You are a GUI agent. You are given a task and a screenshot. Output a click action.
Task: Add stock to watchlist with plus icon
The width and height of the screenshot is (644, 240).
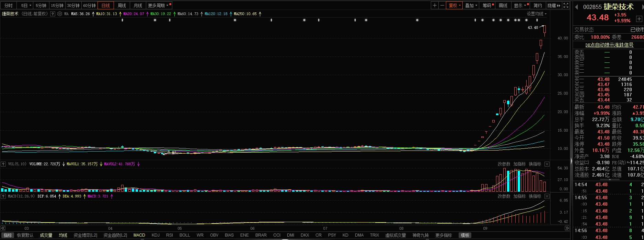click(639, 19)
